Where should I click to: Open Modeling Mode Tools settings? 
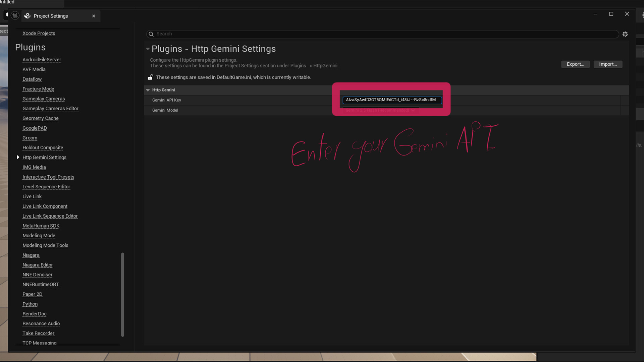click(x=45, y=245)
